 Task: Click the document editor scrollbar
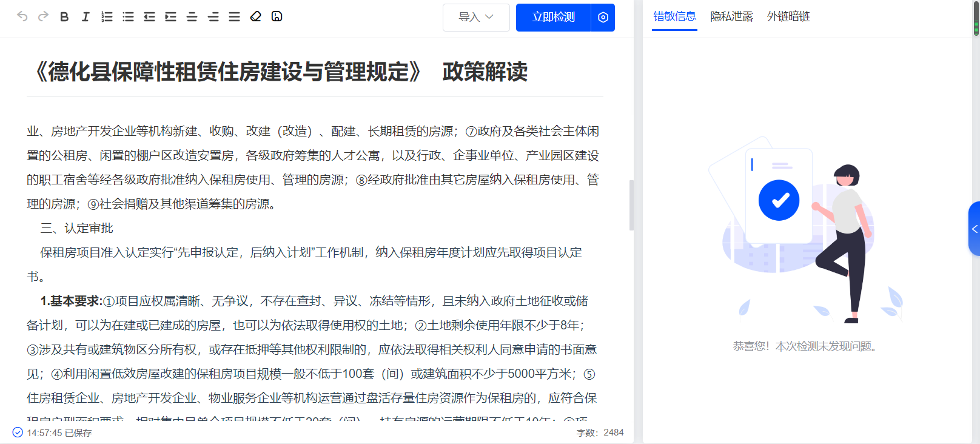pyautogui.click(x=631, y=205)
